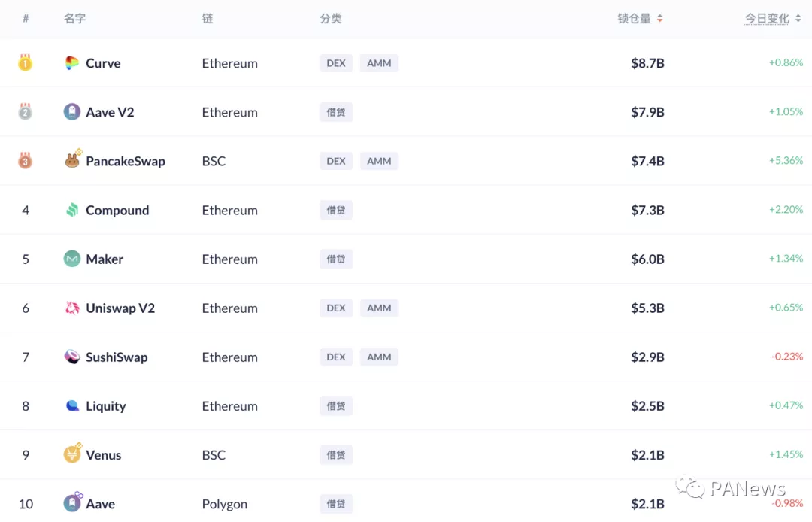This screenshot has height=522, width=812.
Task: Click the 借贷 tag in Compound row
Action: click(336, 210)
